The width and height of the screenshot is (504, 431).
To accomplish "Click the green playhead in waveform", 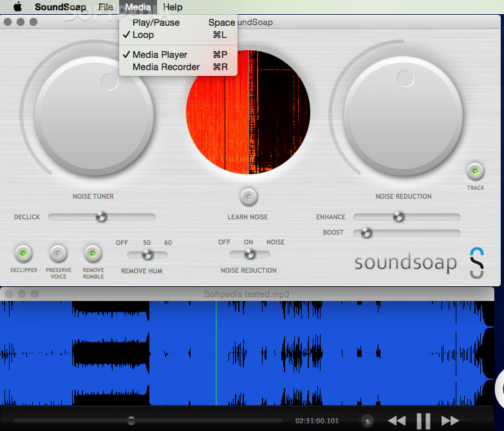I will tap(216, 353).
